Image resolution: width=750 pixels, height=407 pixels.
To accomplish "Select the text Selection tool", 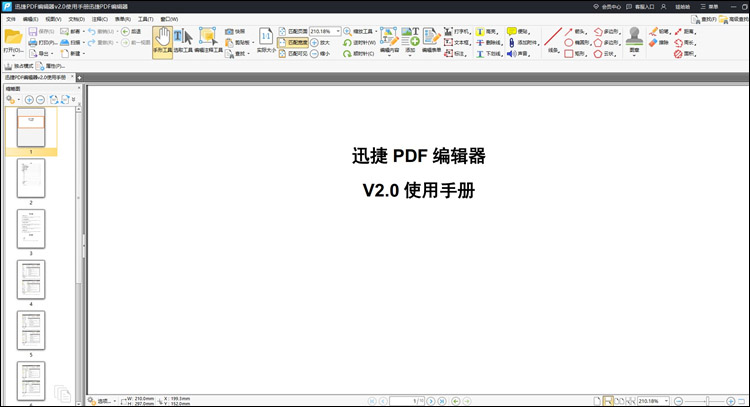I will [x=183, y=41].
